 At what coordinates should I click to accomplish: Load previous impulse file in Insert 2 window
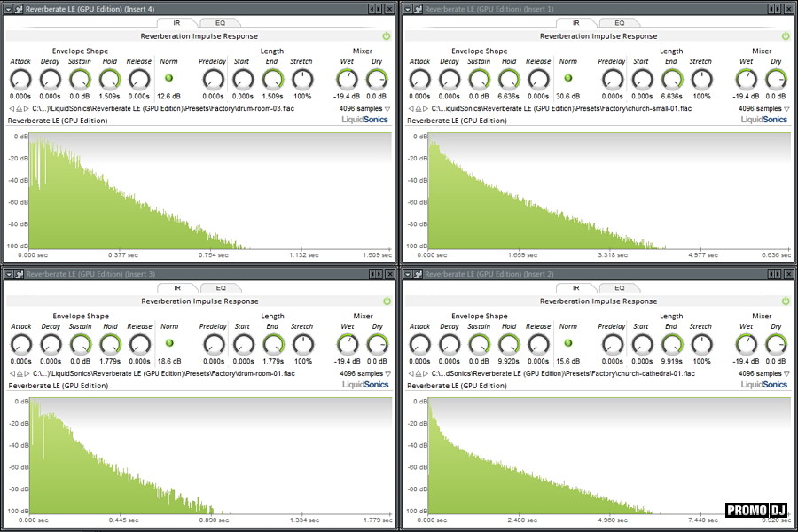[410, 374]
